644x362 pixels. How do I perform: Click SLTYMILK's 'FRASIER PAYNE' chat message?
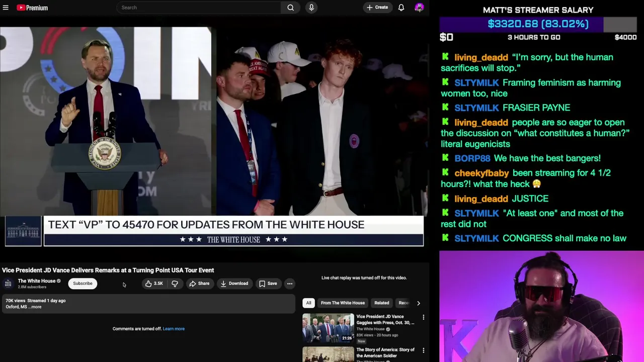[x=536, y=108]
